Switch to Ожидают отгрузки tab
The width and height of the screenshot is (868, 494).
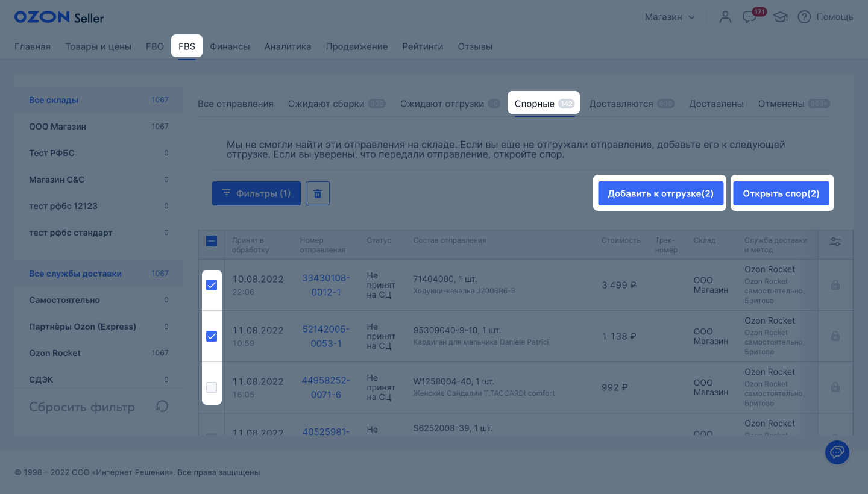click(450, 104)
